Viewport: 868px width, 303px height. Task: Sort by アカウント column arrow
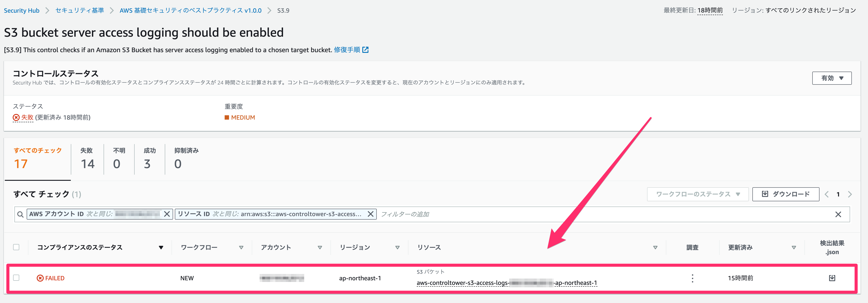(320, 248)
